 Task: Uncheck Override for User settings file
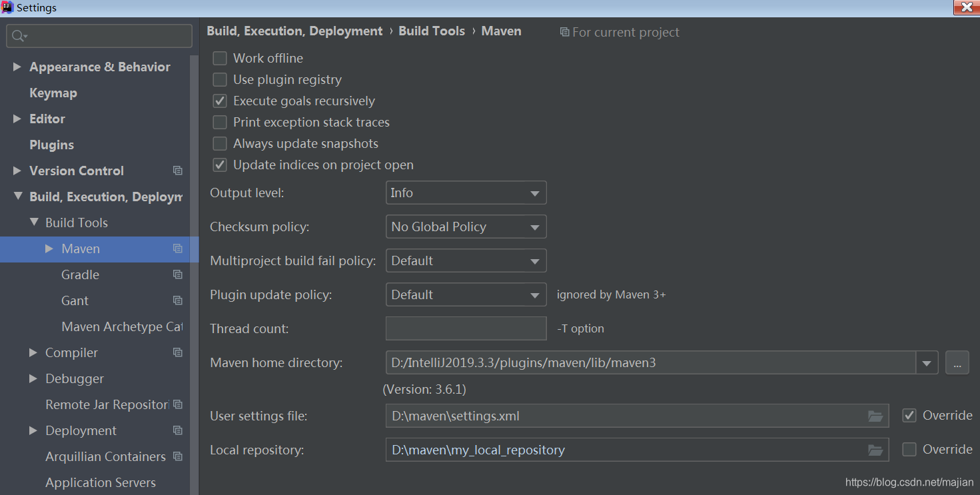(x=909, y=415)
